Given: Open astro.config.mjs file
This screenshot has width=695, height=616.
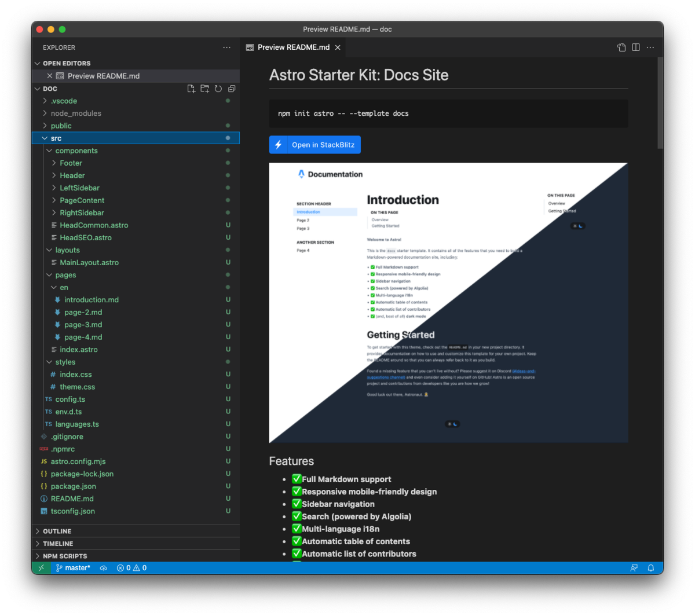Looking at the screenshot, I should [136, 462].
